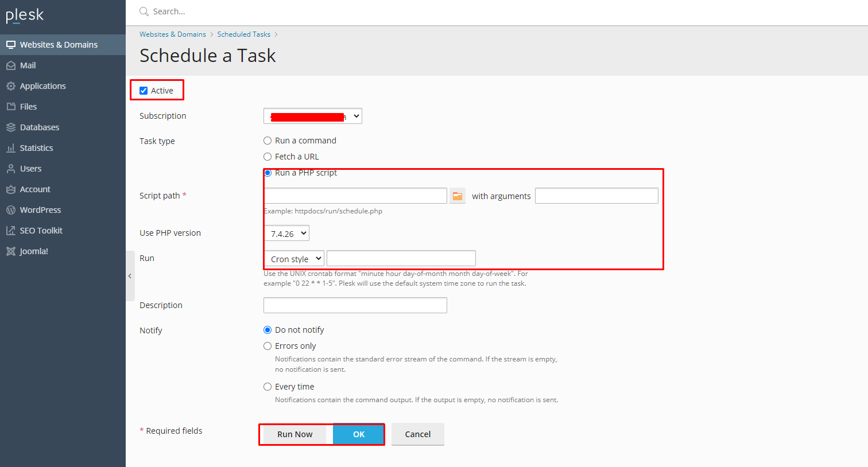Expand the PHP version 7.4.26 dropdown
868x467 pixels.
pyautogui.click(x=286, y=234)
